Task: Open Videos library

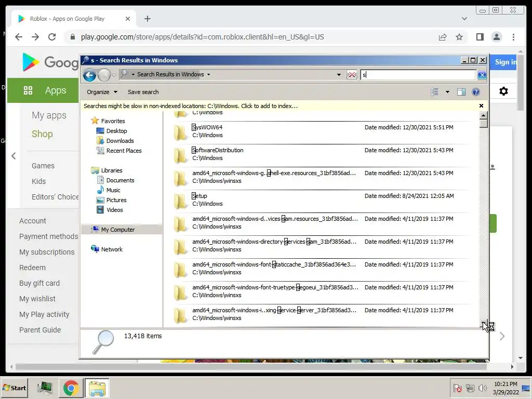Action: pyautogui.click(x=115, y=210)
